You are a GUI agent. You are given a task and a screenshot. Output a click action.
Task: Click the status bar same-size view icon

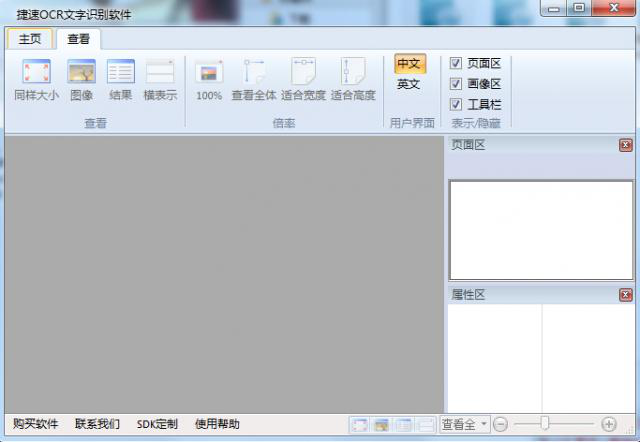[360, 425]
